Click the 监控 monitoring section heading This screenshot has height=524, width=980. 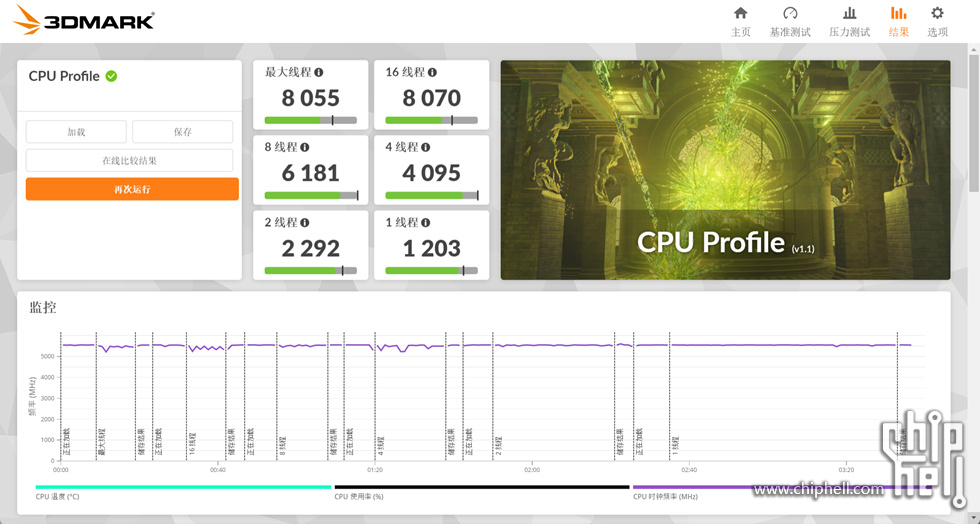pos(42,307)
